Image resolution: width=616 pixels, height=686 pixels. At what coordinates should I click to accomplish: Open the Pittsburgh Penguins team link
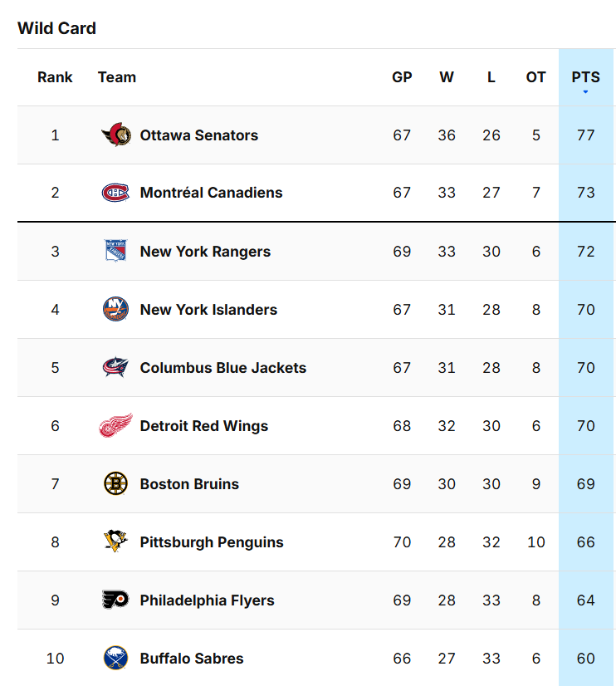pos(212,542)
